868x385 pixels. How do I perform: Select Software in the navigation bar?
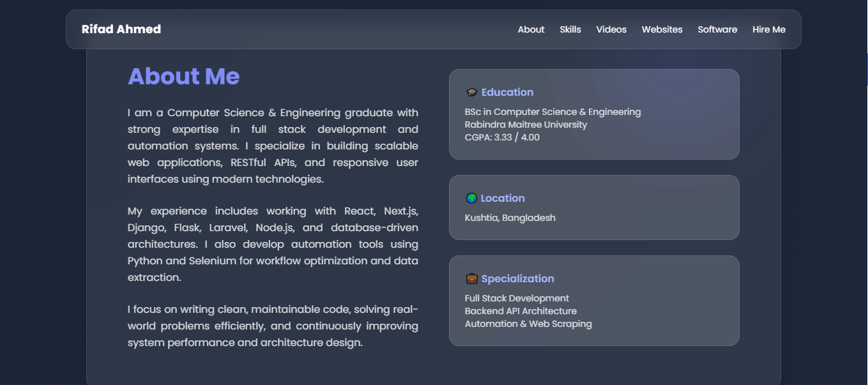pos(717,29)
